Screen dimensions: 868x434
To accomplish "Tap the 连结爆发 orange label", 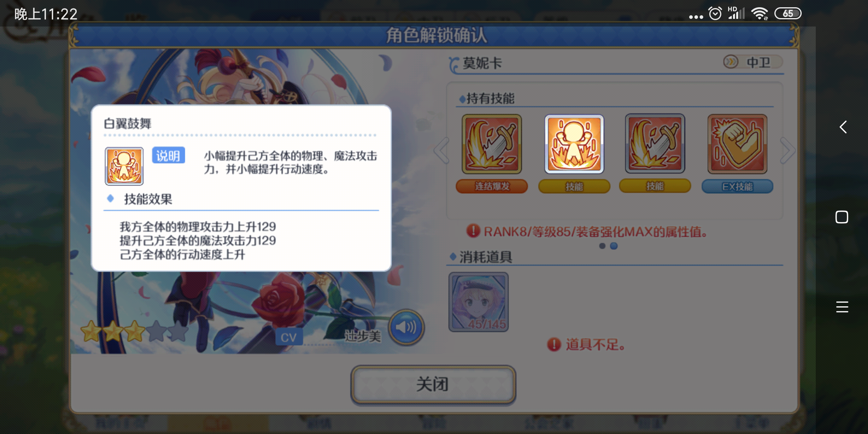I will click(492, 186).
